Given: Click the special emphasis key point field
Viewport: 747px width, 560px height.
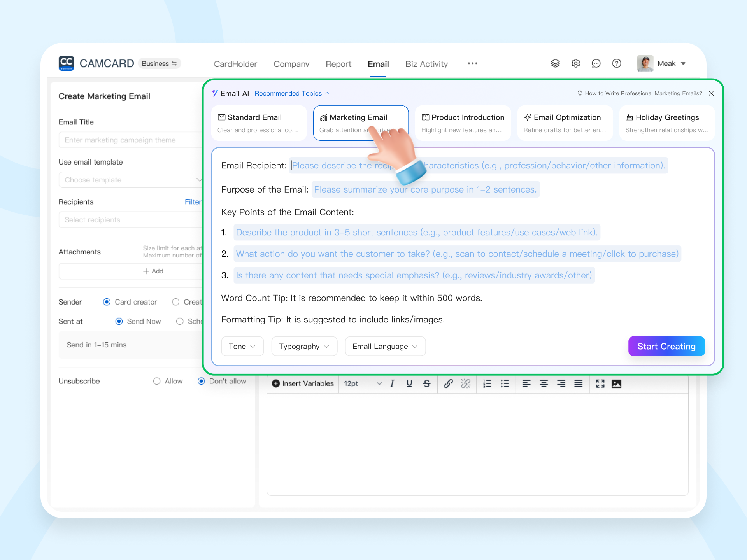Looking at the screenshot, I should 414,275.
